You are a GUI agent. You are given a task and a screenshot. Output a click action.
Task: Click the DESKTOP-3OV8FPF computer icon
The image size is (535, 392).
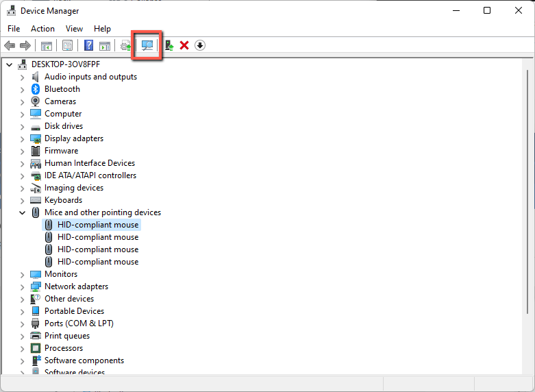coord(23,64)
